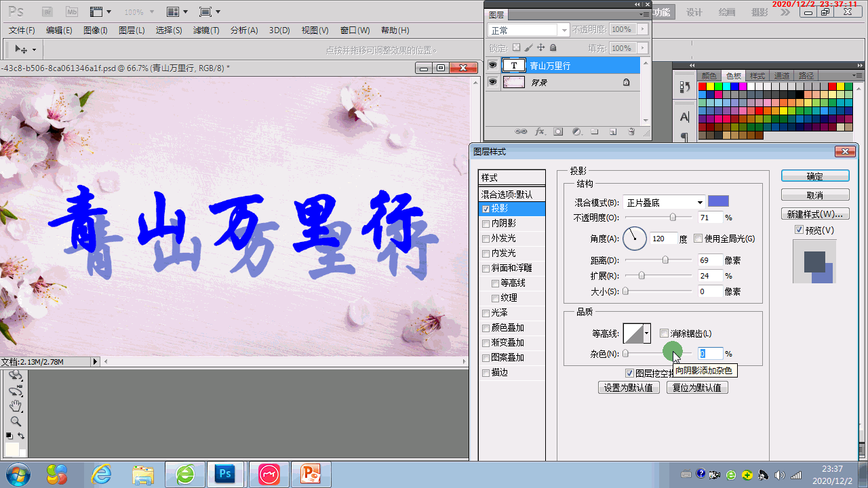Open layer blend mode 正常 dropdown
Screen dimensions: 868x488
[x=528, y=30]
